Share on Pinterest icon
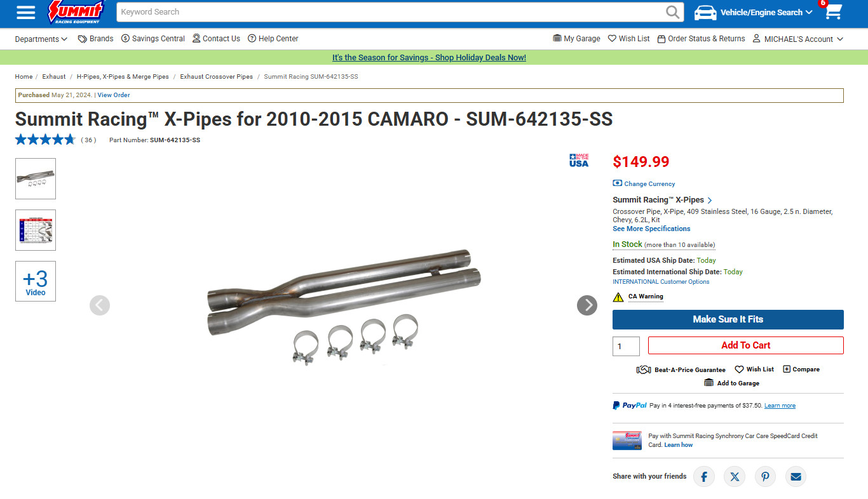 765,477
